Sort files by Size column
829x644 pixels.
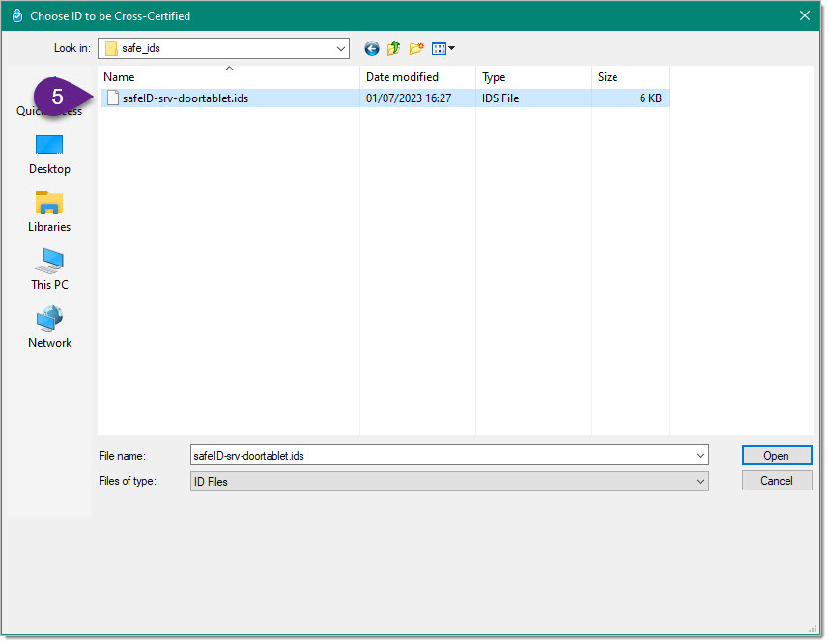pyautogui.click(x=629, y=77)
